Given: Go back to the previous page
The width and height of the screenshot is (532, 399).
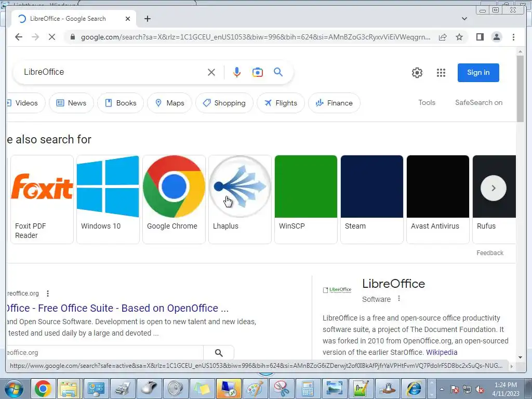Looking at the screenshot, I should click(19, 37).
